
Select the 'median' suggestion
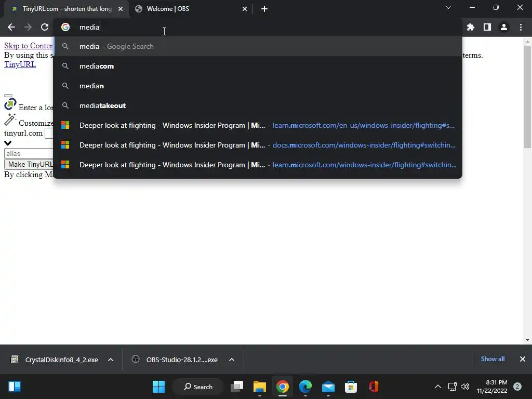[258, 86]
